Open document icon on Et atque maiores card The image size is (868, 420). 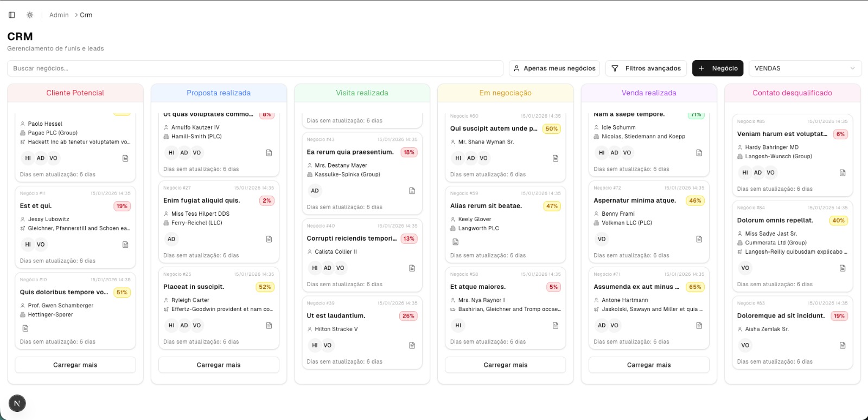[556, 326]
